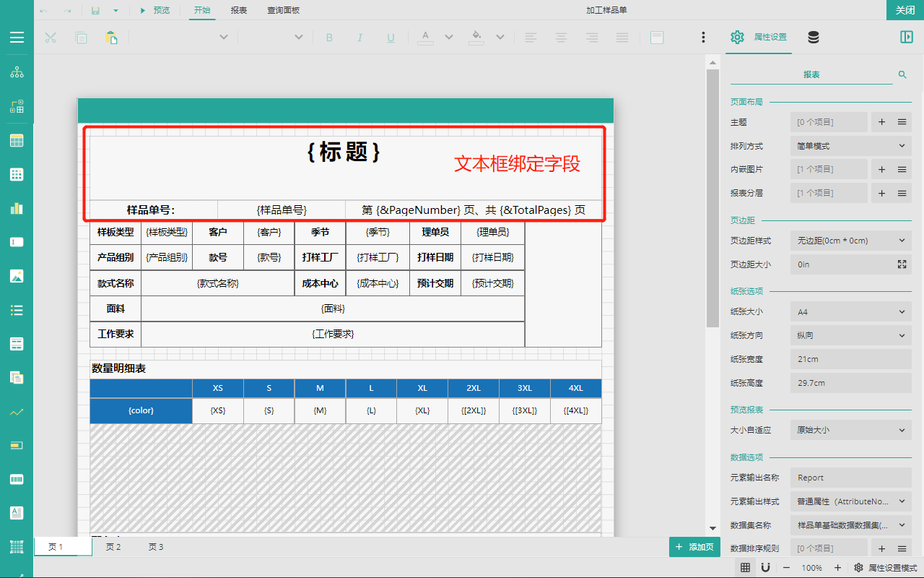Select the Image tool in left sidebar
This screenshot has width=924, height=578.
point(17,276)
